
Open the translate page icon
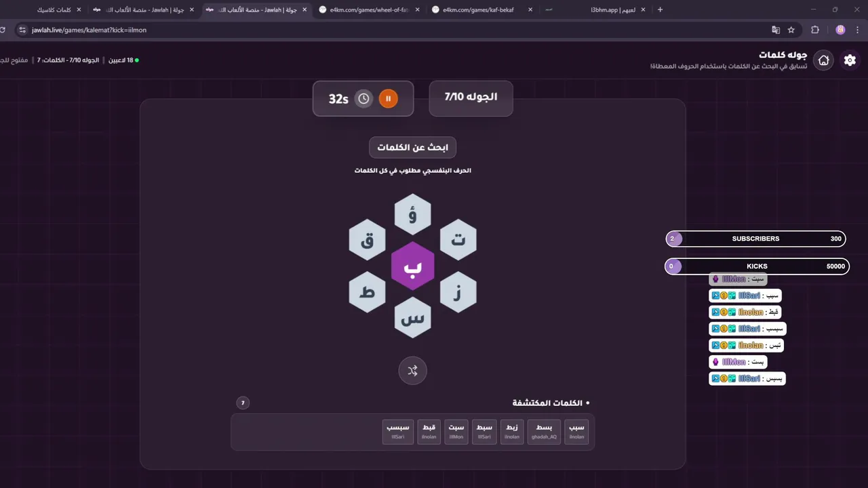point(776,30)
